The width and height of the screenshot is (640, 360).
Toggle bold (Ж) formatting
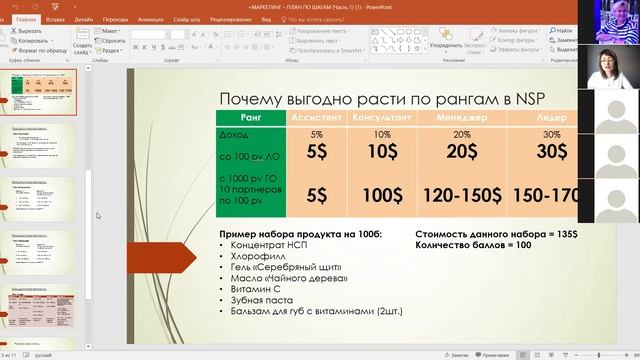136,48
